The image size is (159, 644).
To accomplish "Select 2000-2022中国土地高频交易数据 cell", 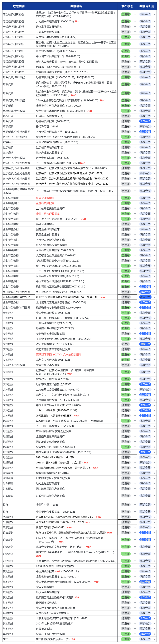I will [76, 566].
